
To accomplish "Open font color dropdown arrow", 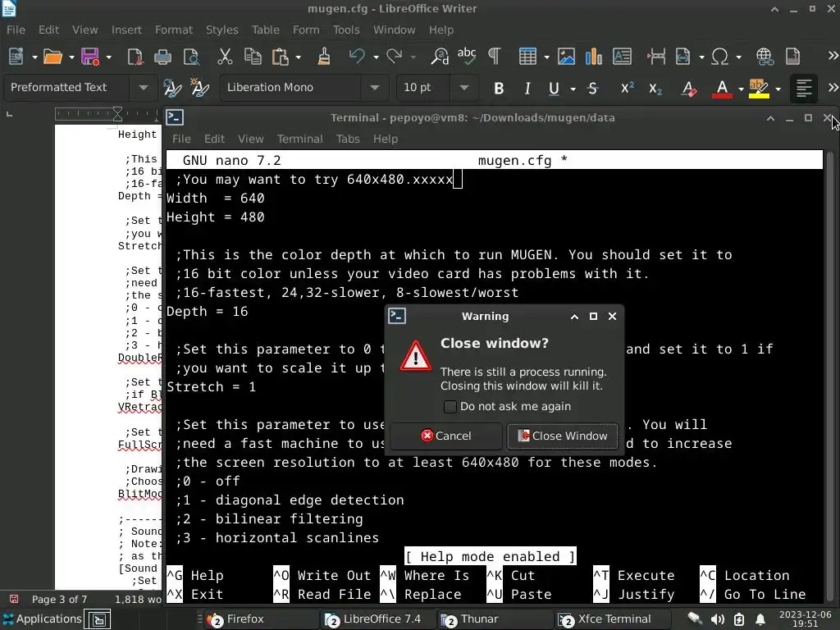I will (x=741, y=89).
